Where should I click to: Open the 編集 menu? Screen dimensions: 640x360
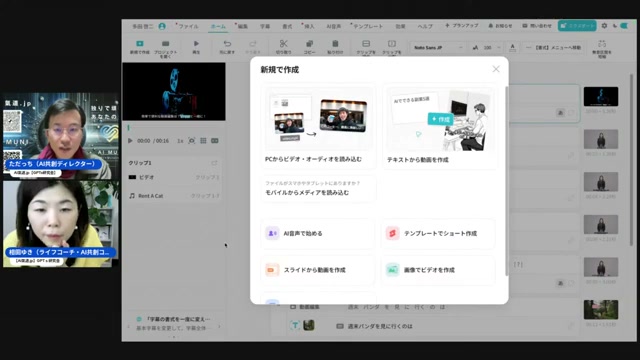point(243,26)
